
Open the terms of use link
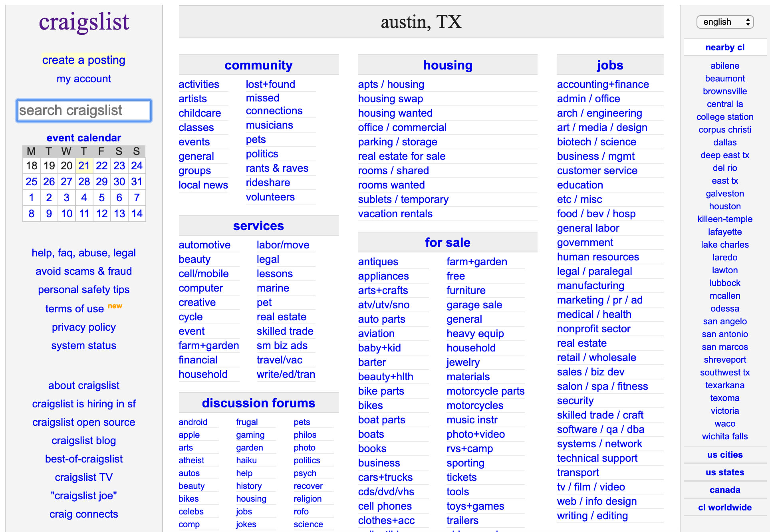(75, 309)
